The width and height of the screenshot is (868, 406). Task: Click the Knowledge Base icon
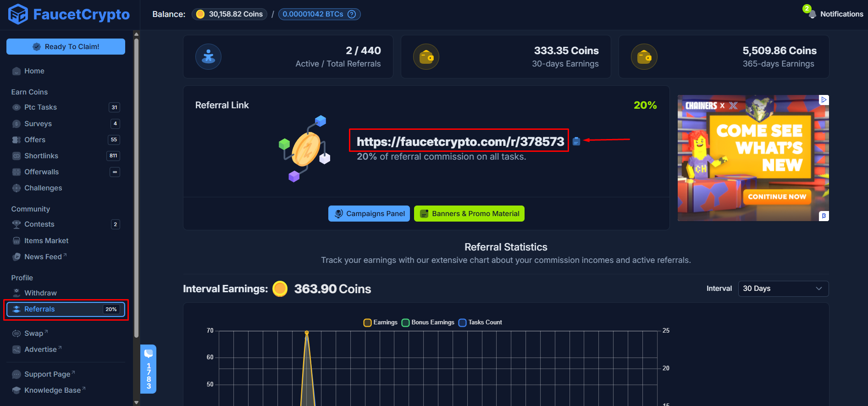click(x=17, y=390)
